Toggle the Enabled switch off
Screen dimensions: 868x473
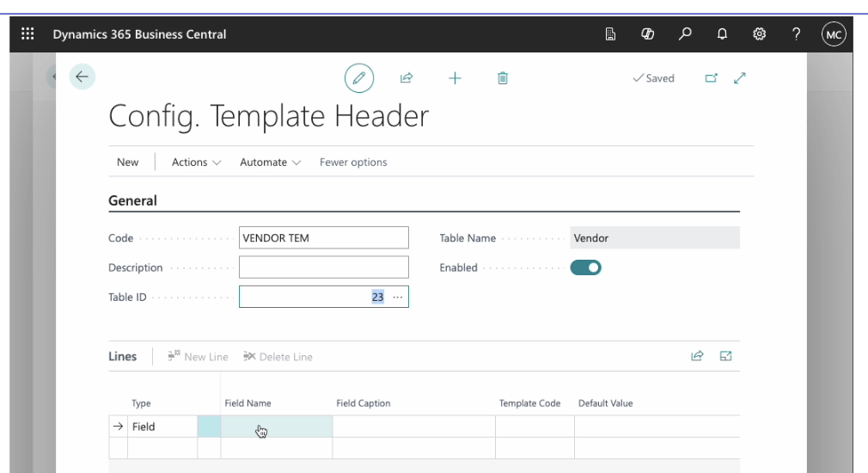(x=586, y=267)
